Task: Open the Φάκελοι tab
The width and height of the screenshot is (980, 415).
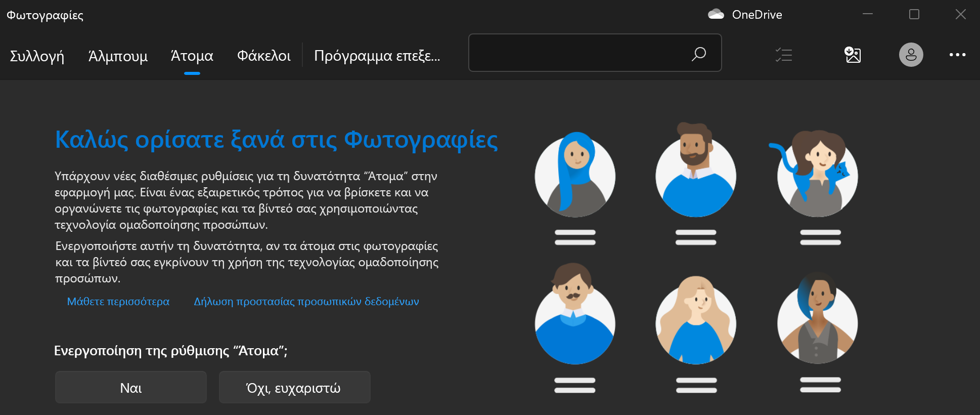Action: point(264,56)
